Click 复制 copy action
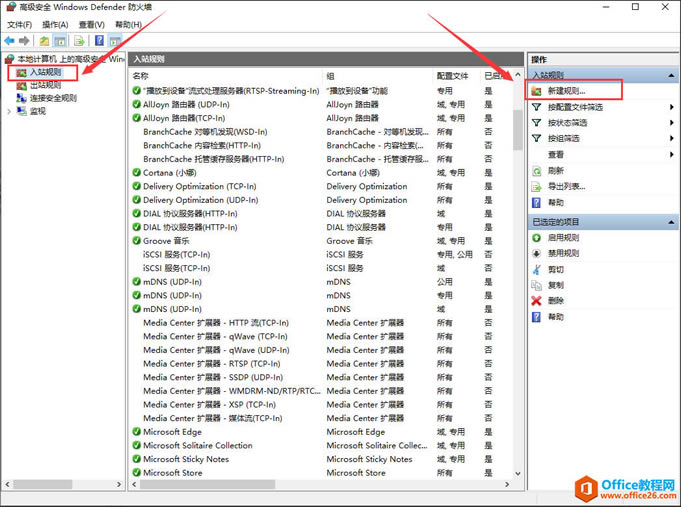 pyautogui.click(x=555, y=285)
